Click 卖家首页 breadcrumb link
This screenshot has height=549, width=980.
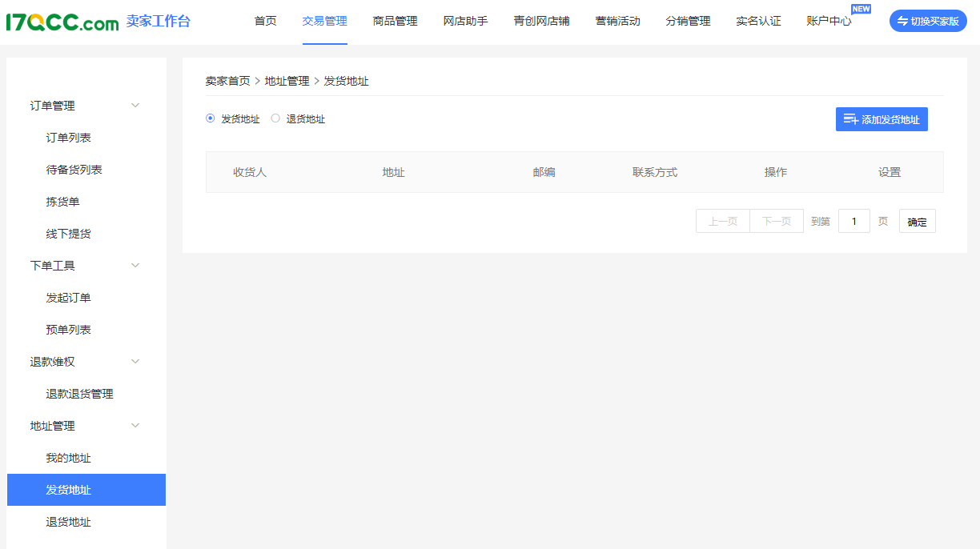pos(227,81)
